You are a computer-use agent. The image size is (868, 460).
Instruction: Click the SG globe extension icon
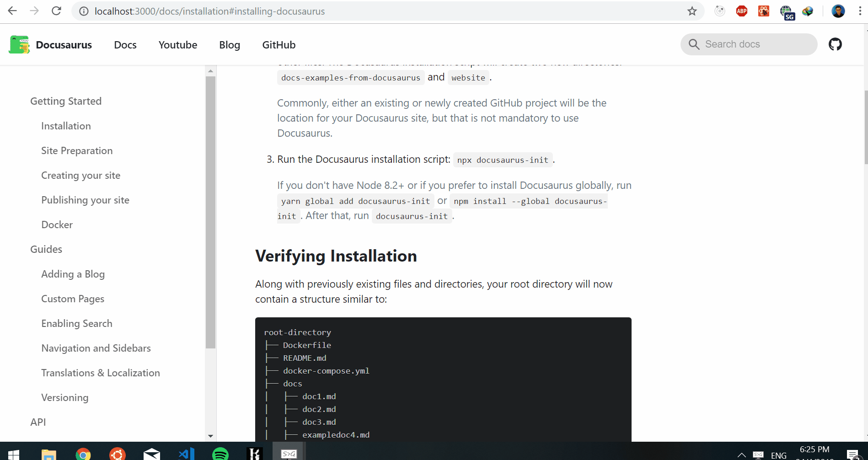pyautogui.click(x=787, y=12)
